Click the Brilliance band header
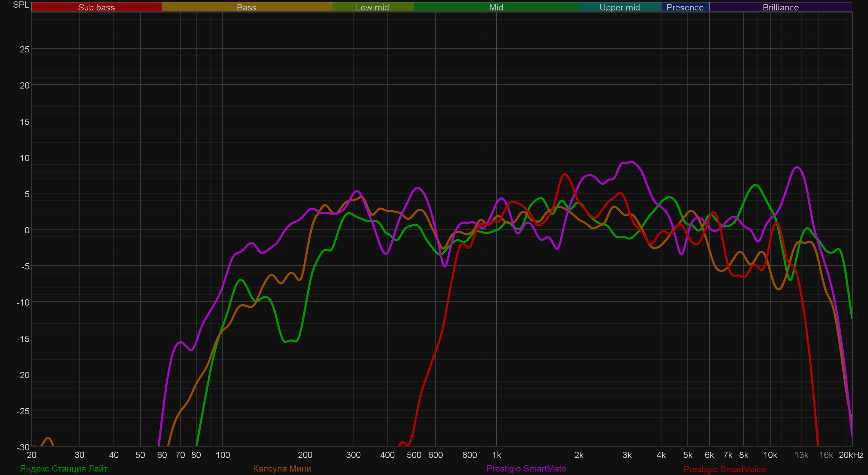Screen dimensions: 868x475 tap(781, 7)
